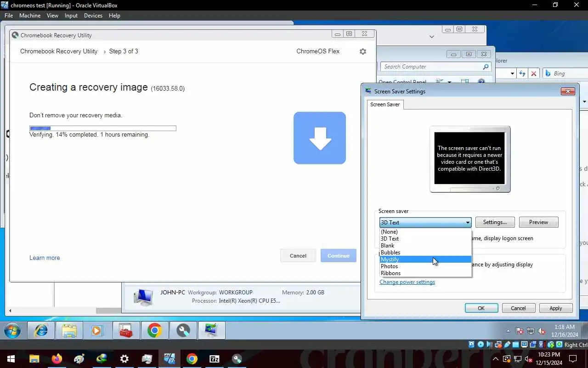Open VirtualBox Machine menu

pyautogui.click(x=30, y=16)
